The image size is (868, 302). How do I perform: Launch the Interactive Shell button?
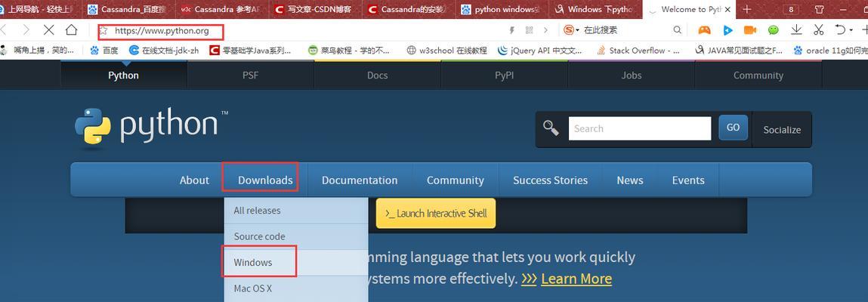(436, 214)
